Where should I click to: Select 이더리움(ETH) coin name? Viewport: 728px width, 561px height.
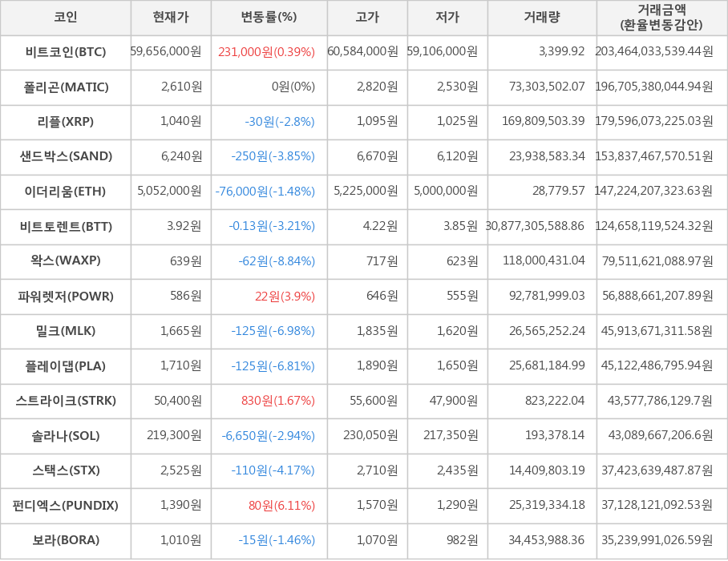(x=66, y=192)
